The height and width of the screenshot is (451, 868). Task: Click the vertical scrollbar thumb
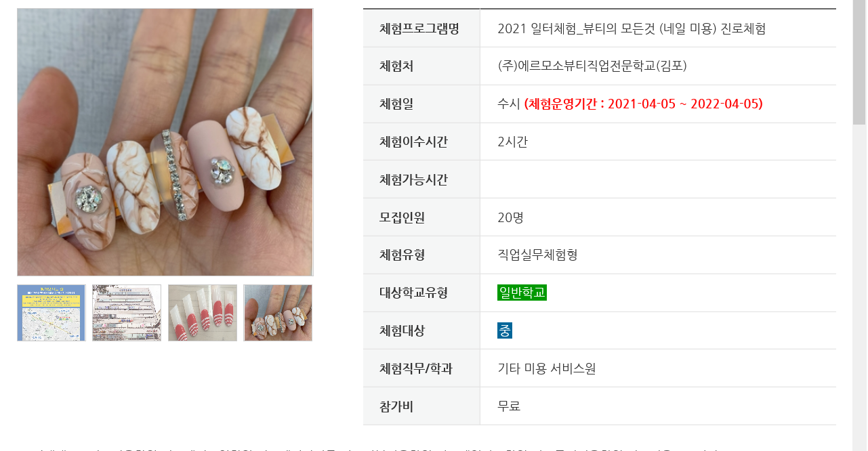coord(859,62)
